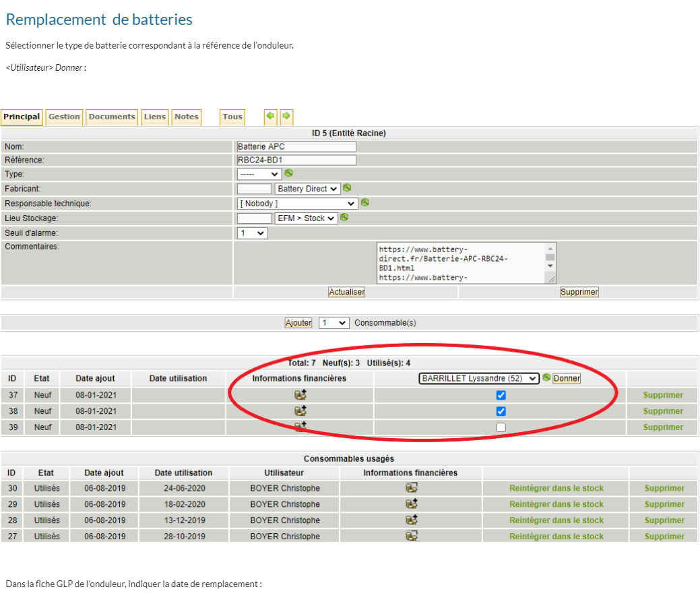Open financial info icon for used item 30
Image resolution: width=700 pixels, height=606 pixels.
(x=411, y=488)
